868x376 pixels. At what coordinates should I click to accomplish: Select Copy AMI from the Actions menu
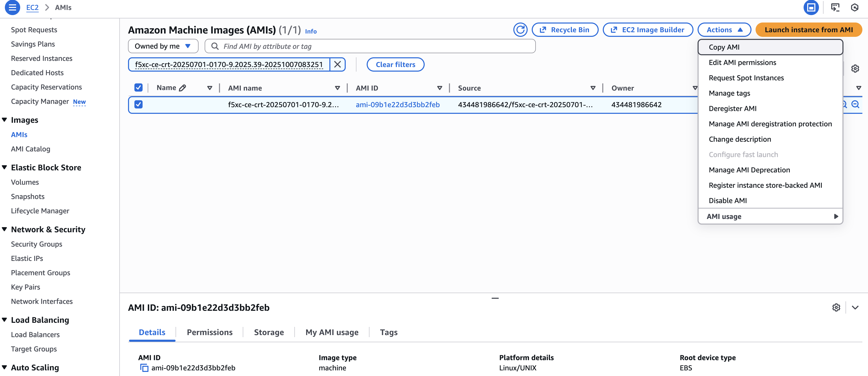(723, 47)
